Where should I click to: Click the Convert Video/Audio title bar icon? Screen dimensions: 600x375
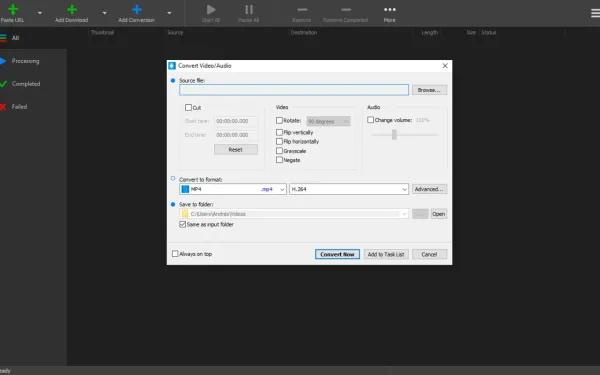pyautogui.click(x=172, y=66)
